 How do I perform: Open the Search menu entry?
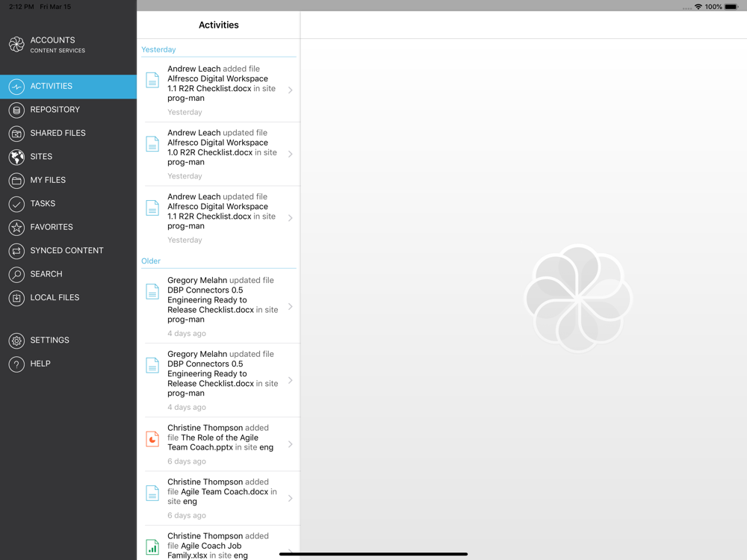pyautogui.click(x=68, y=274)
